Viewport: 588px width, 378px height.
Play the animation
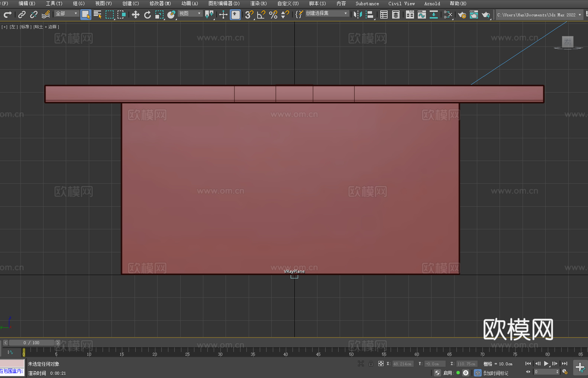point(546,364)
